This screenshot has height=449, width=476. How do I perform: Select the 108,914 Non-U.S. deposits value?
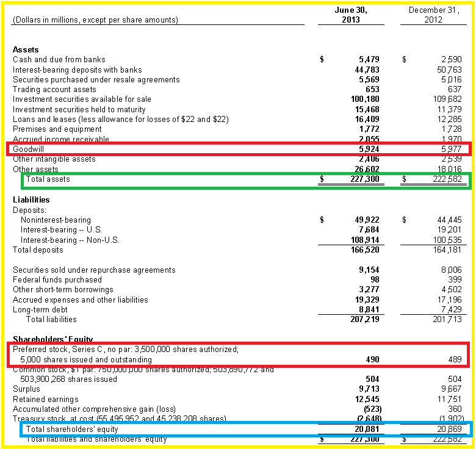pyautogui.click(x=365, y=240)
